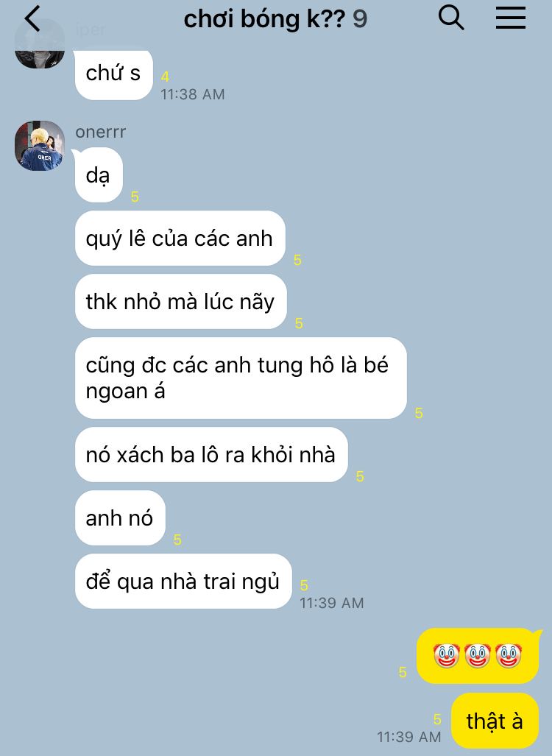This screenshot has height=756, width=552.
Task: Tap the 'quý lê của các anh' message
Action: click(180, 239)
